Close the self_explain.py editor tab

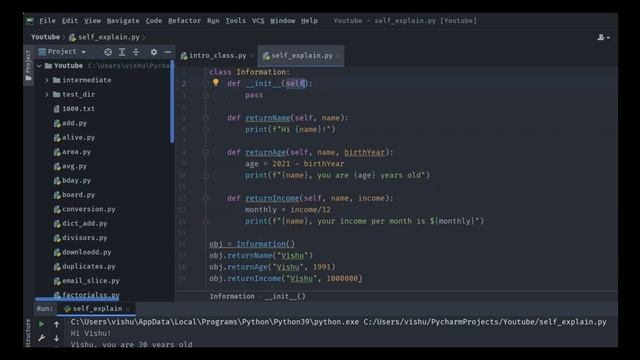pyautogui.click(x=338, y=56)
